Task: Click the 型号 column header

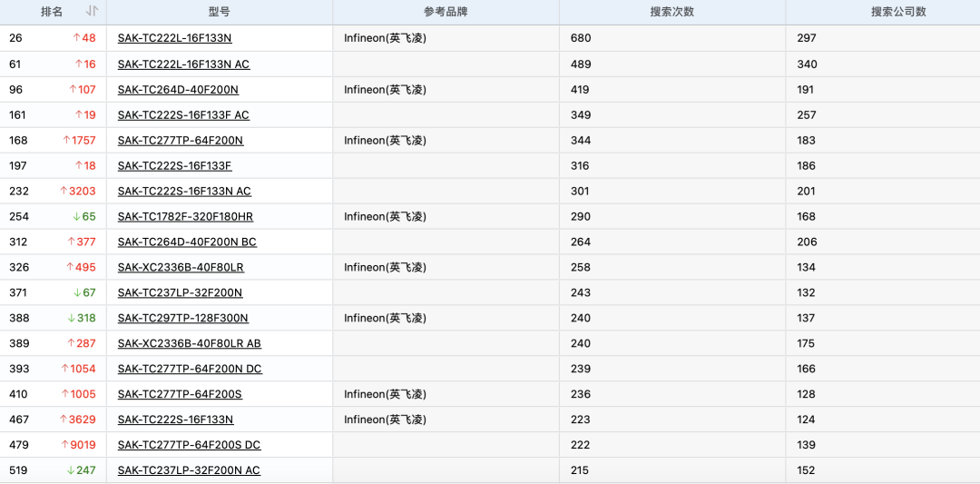Action: 219,12
